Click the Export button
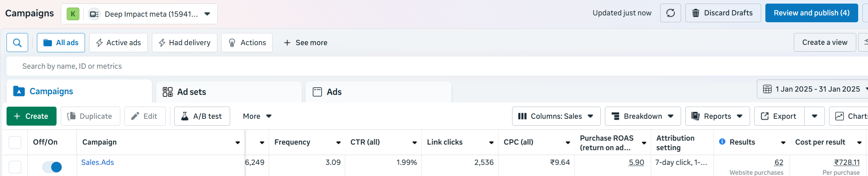The image size is (868, 176). click(779, 116)
